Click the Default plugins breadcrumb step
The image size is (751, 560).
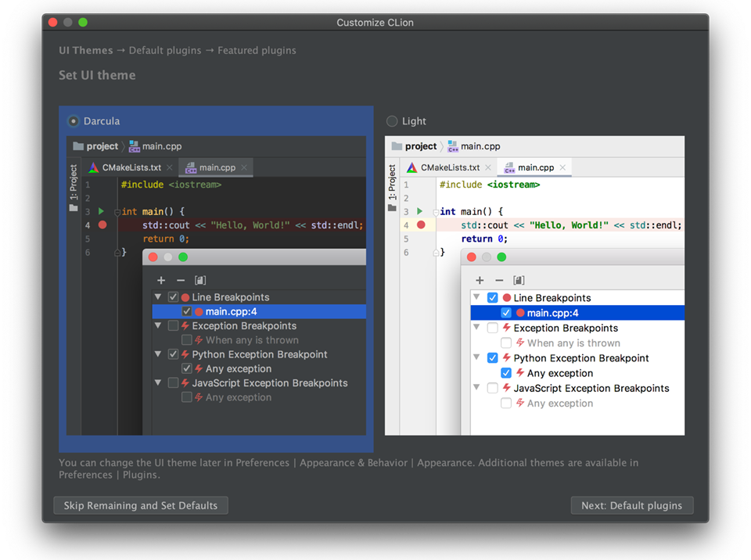165,50
